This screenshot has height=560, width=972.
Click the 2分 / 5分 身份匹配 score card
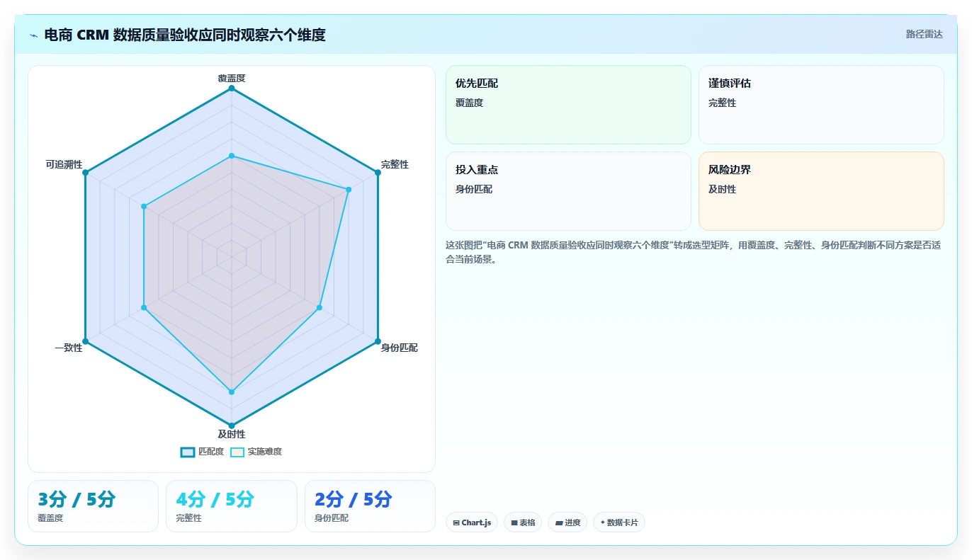click(370, 506)
